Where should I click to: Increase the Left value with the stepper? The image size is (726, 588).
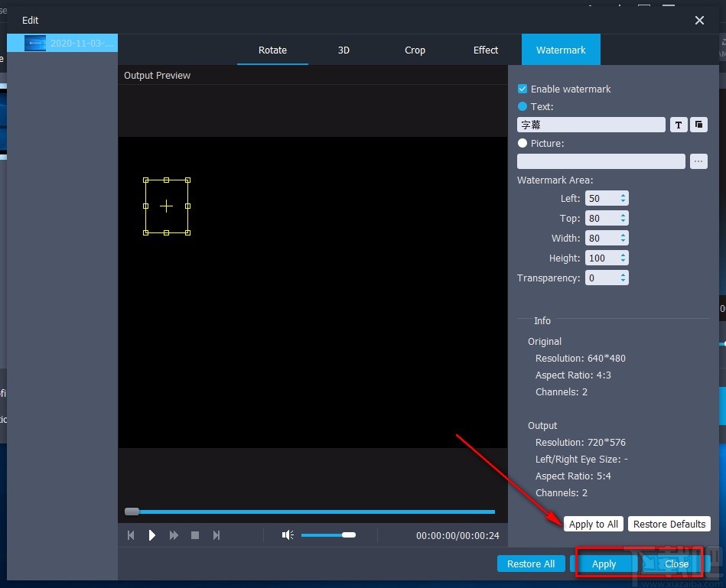(x=623, y=195)
